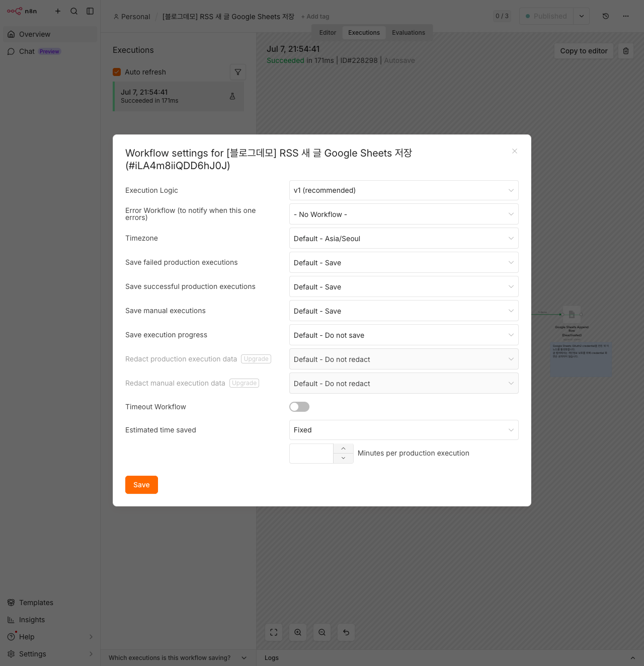The height and width of the screenshot is (666, 644).
Task: Switch to the Evaluations tab
Action: pyautogui.click(x=409, y=33)
